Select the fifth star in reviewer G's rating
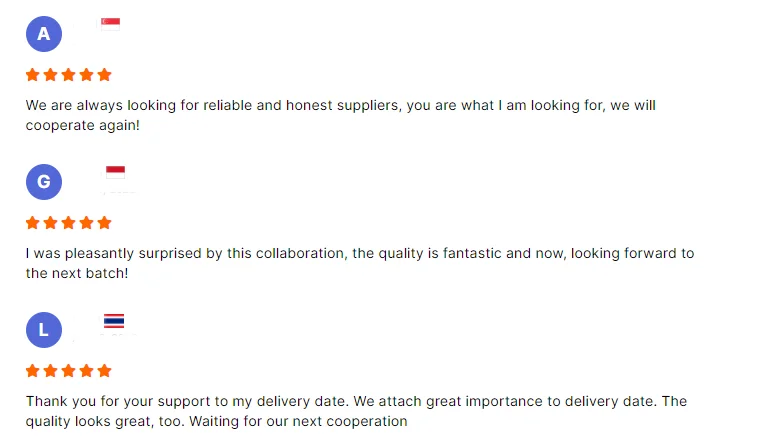The height and width of the screenshot is (448, 771). point(105,223)
